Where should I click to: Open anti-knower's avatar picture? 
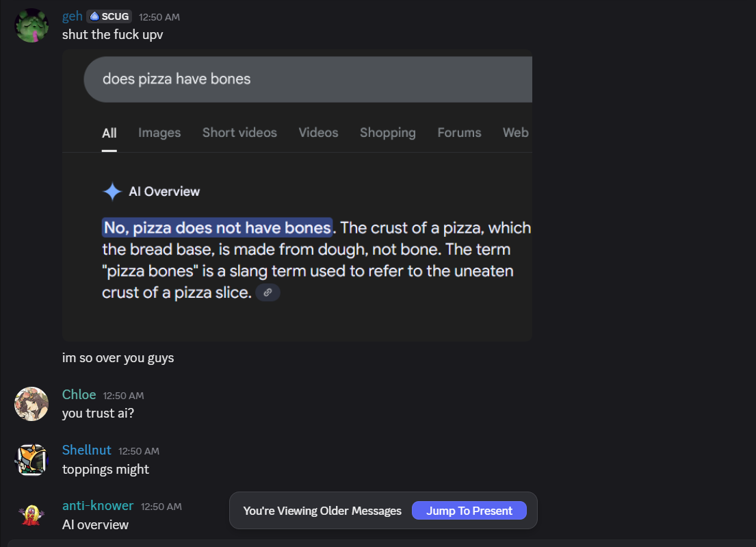31,514
